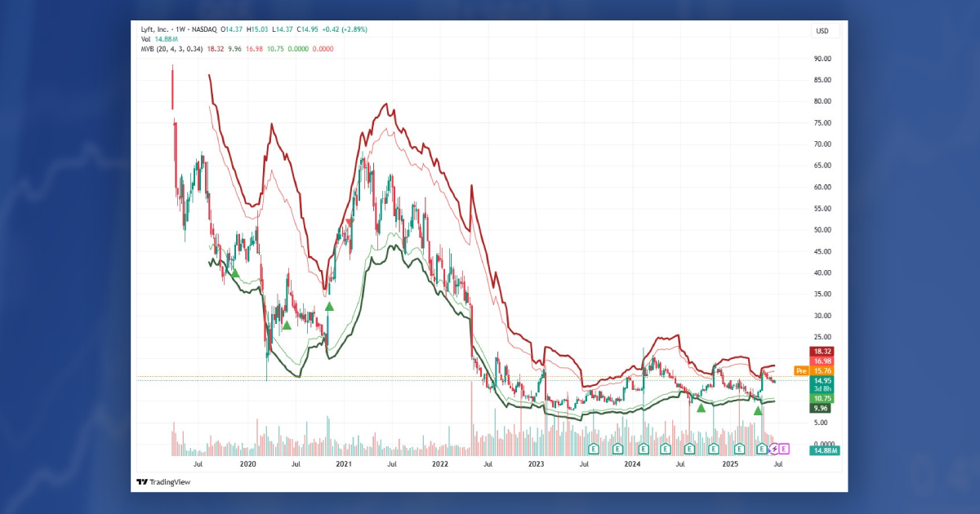Click the purple upcoming earnings E marker
The image size is (980, 514).
click(784, 449)
